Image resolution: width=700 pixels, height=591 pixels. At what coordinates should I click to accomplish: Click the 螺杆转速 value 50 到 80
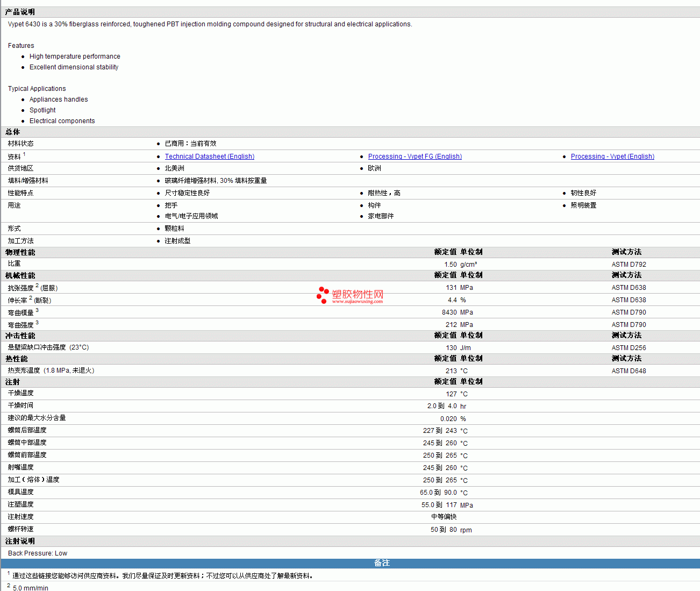[444, 530]
